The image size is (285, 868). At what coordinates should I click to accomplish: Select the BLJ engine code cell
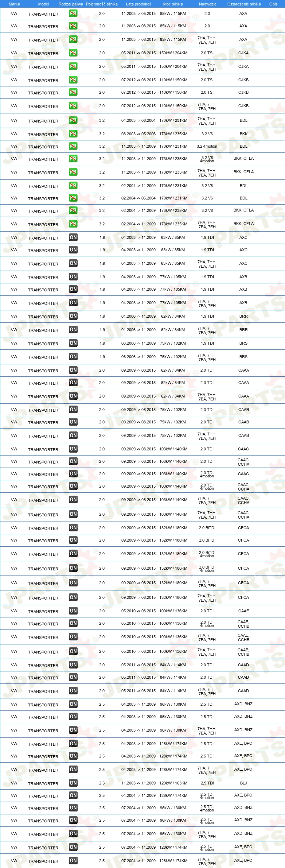[243, 783]
